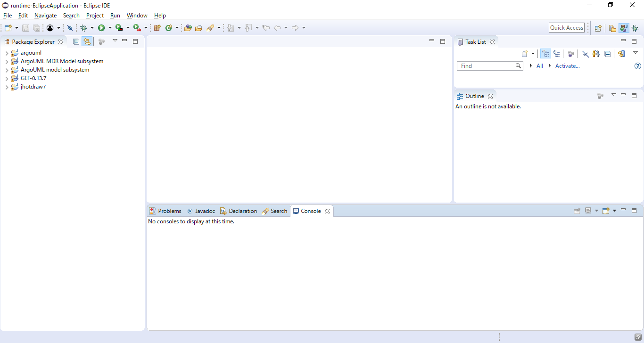
Task: Click the Save All toolbar icon
Action: click(x=36, y=28)
